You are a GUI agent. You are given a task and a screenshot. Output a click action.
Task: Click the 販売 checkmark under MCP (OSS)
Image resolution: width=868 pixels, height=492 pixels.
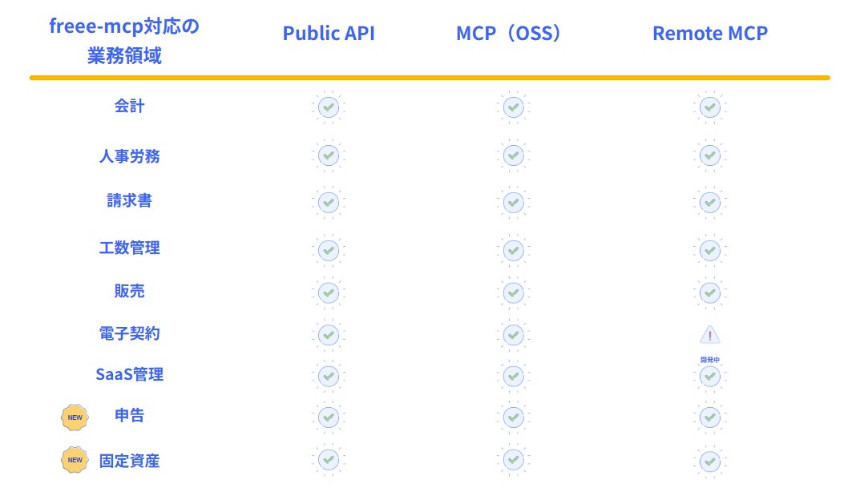[513, 292]
